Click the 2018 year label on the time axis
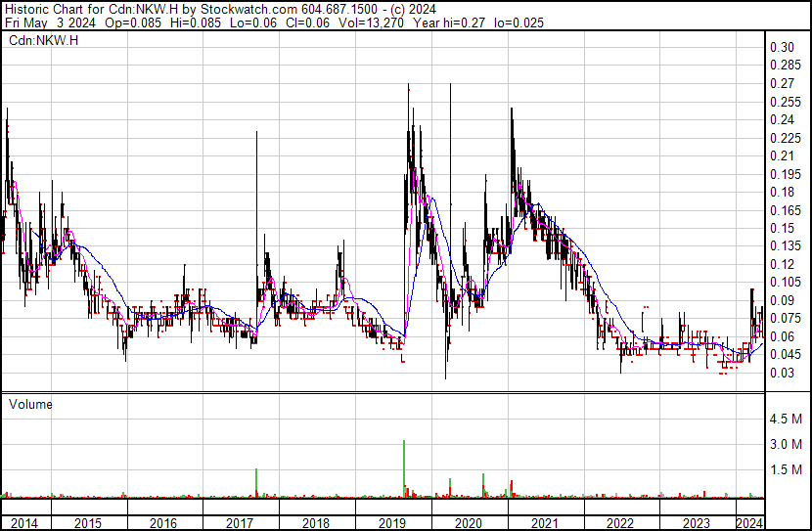 [316, 523]
